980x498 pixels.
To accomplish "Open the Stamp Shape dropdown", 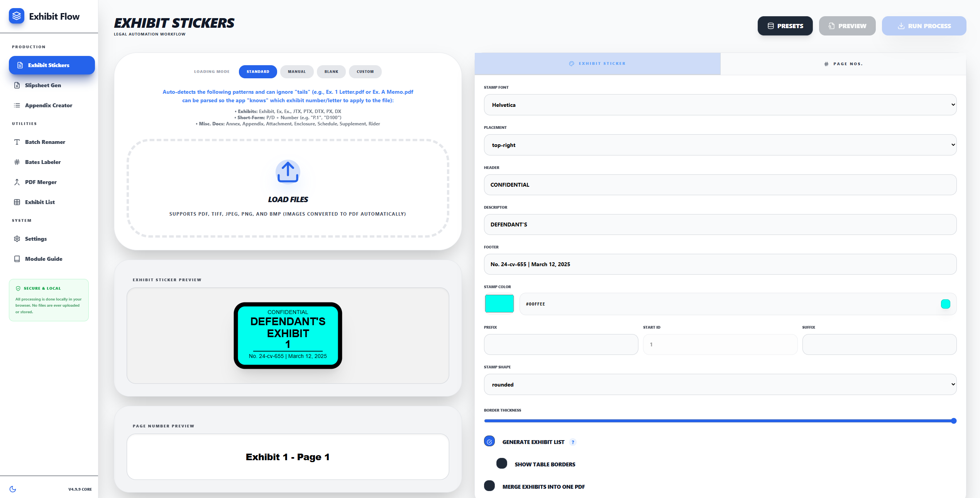I will click(720, 385).
